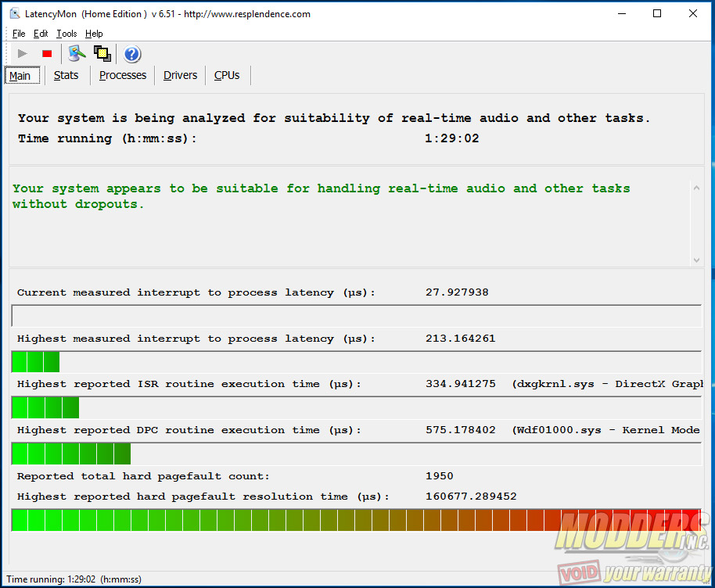
Task: Click the highest latency value 213.164261
Action: [461, 339]
